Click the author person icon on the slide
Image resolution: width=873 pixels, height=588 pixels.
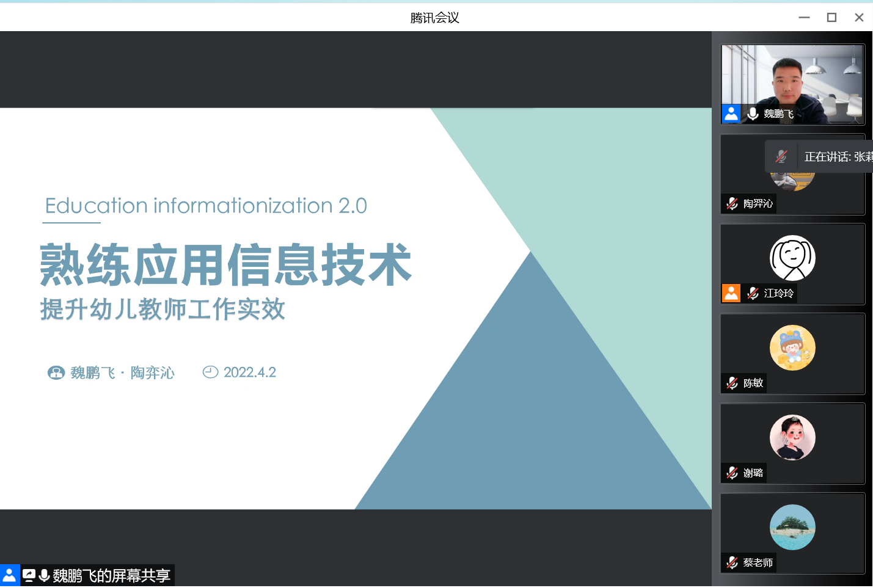[56, 372]
